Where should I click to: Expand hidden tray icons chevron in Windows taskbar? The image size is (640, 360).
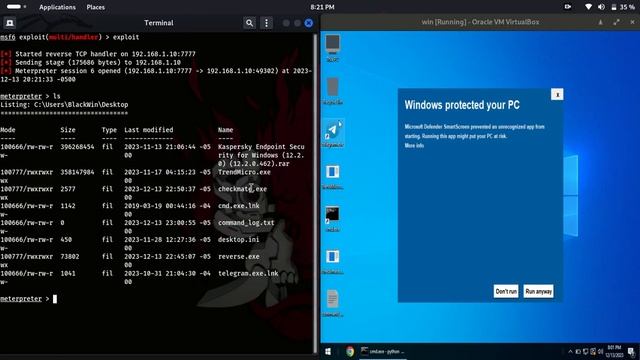point(570,351)
